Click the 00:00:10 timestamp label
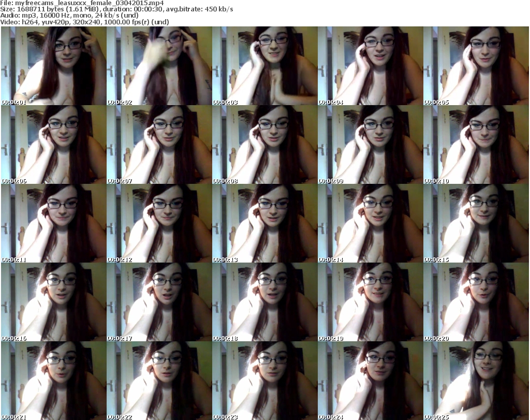Viewport: 530px width, 420px height. (x=436, y=181)
